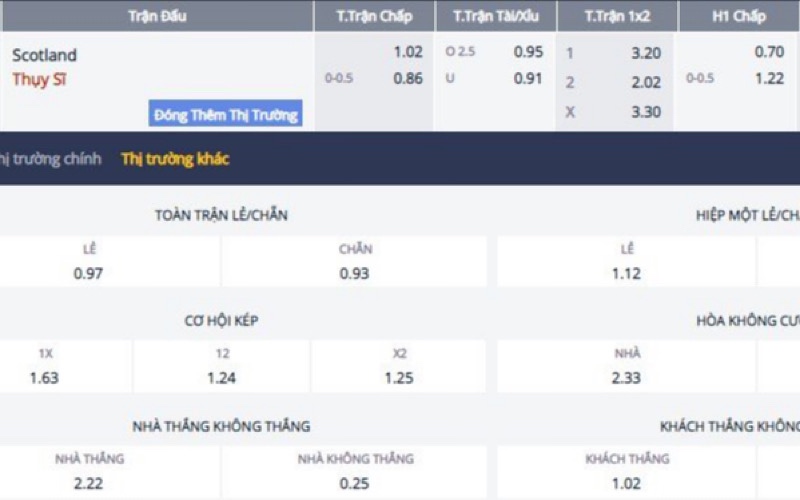Screen dimensions: 800x500
Task: Select 1x2 draw odds 3.30
Action: click(x=646, y=112)
